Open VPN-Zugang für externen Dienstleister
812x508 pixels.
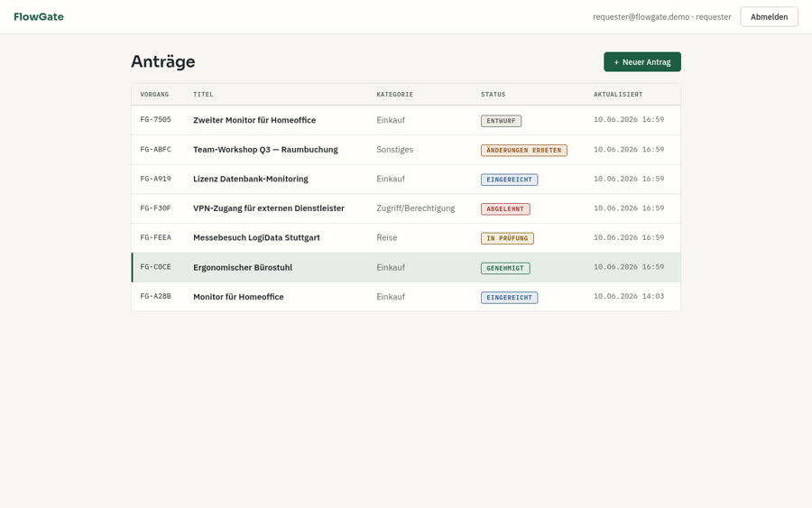(x=269, y=208)
